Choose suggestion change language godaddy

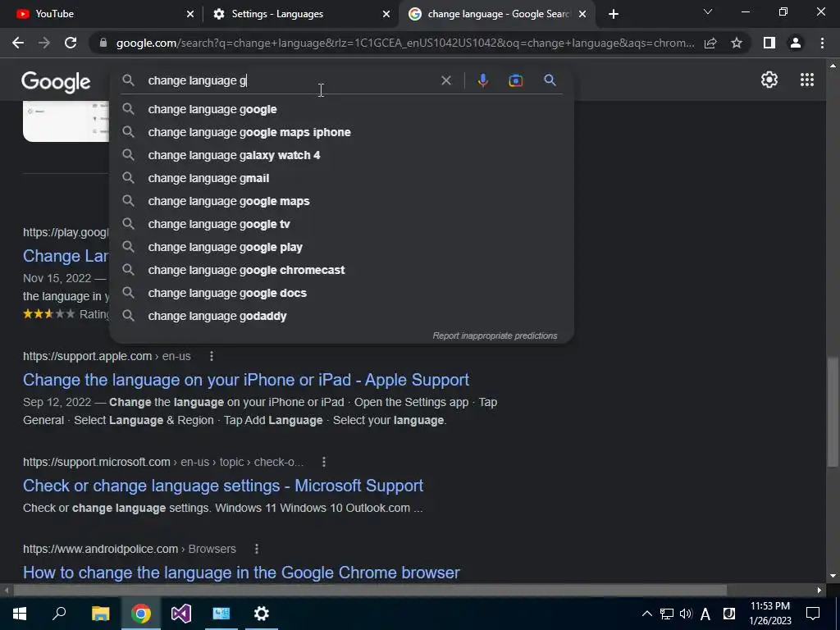tap(341, 317)
